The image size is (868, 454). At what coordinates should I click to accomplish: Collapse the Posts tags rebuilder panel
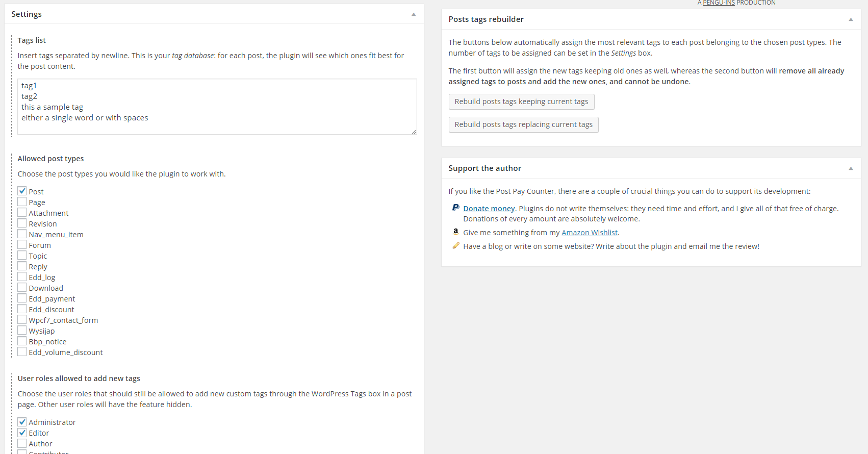point(851,19)
